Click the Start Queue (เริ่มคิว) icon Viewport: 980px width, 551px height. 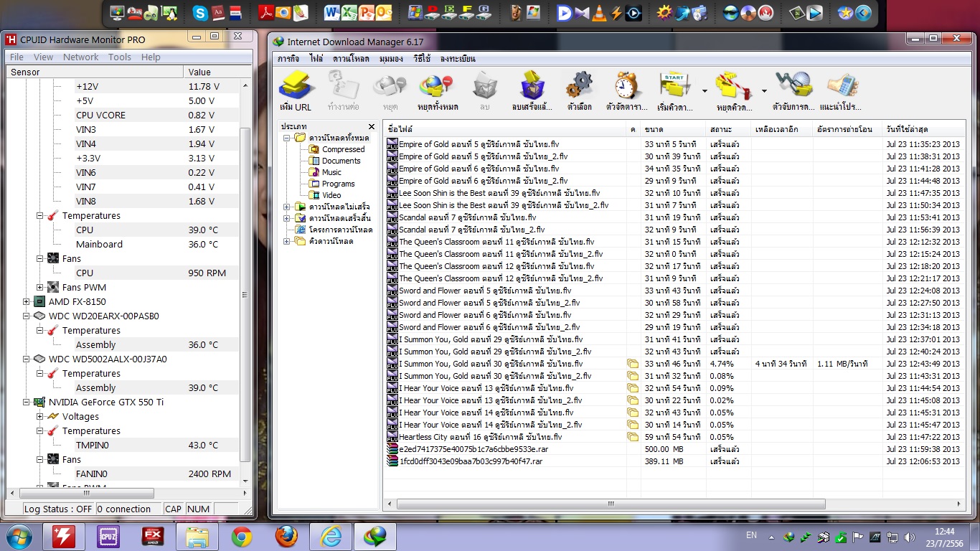675,91
